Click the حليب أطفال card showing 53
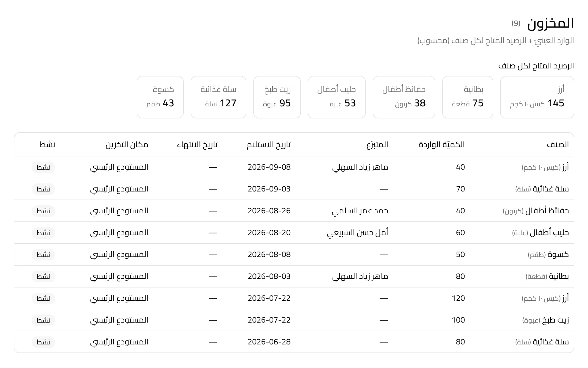 (337, 97)
